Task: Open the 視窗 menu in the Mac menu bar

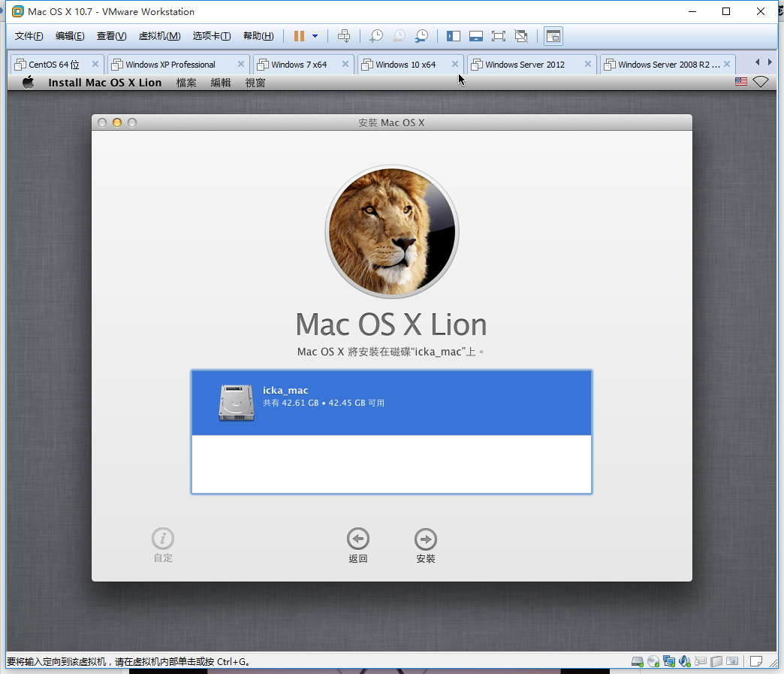Action: point(255,83)
